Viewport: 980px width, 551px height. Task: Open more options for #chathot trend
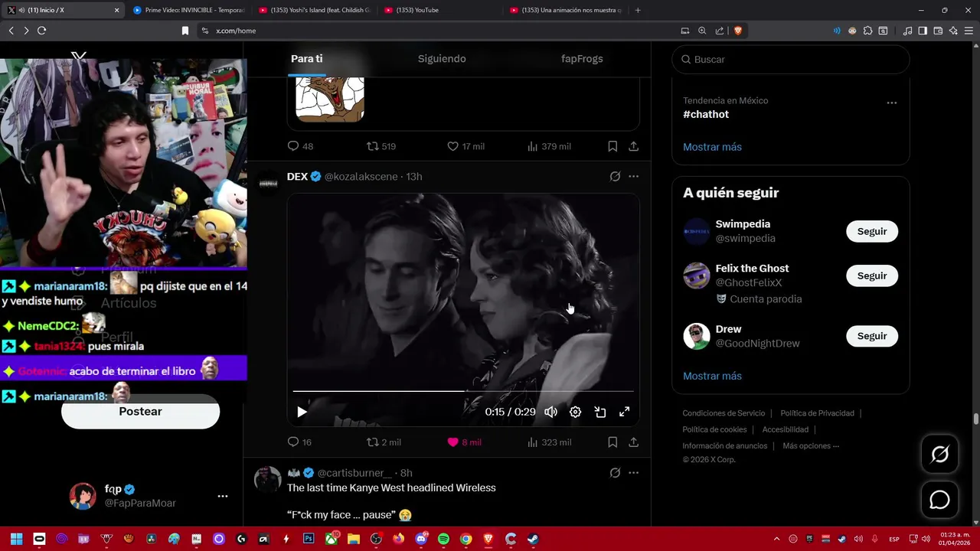pos(891,103)
